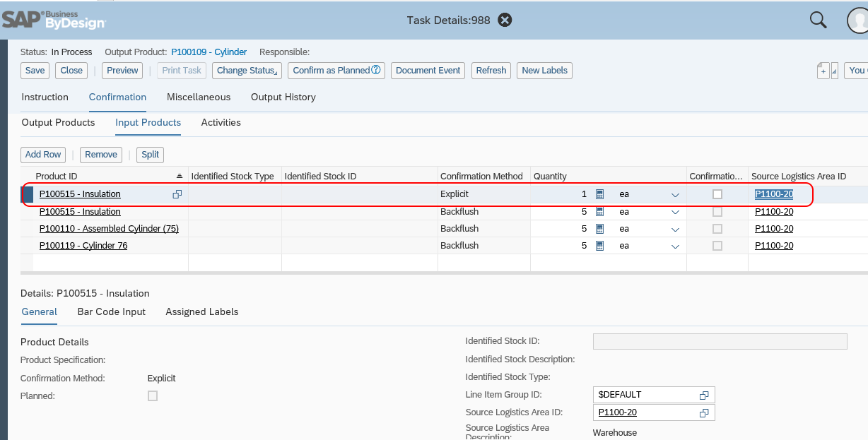
Task: Click the search magnifier icon in the header
Action: pyautogui.click(x=817, y=20)
